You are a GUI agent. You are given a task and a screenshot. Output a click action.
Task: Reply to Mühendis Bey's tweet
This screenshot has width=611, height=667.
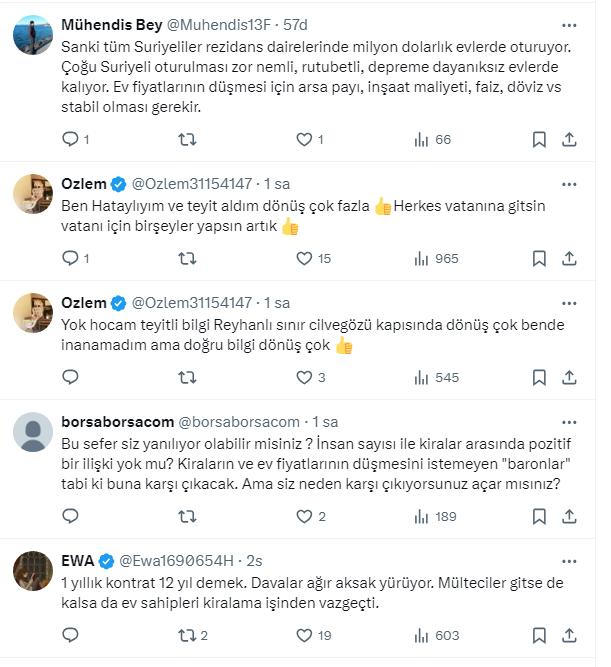(x=70, y=140)
